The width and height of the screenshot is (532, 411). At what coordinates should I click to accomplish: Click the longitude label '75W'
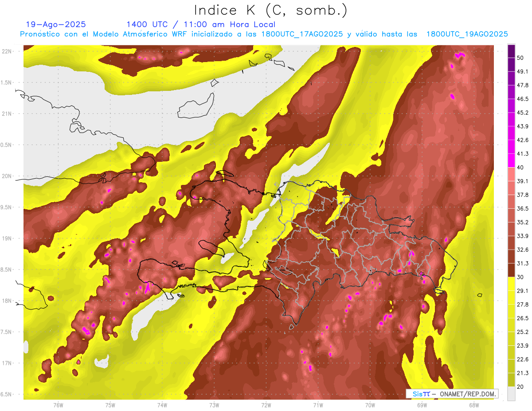(x=110, y=405)
